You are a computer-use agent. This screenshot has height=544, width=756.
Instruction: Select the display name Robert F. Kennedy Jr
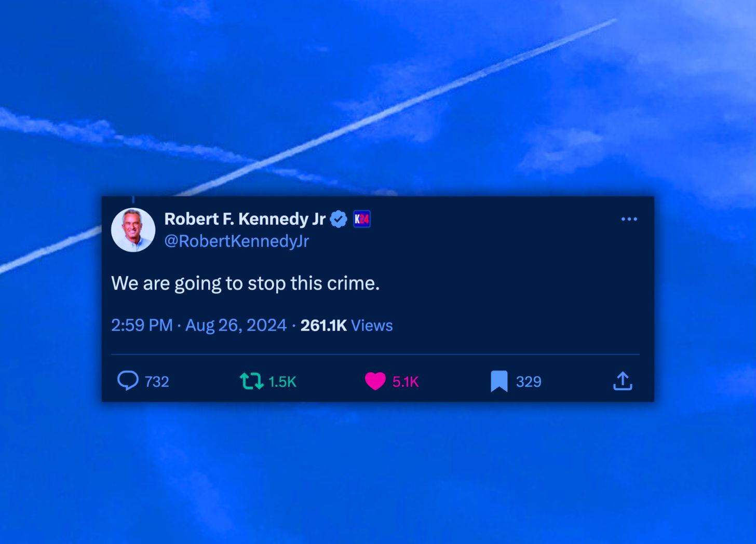click(x=245, y=219)
